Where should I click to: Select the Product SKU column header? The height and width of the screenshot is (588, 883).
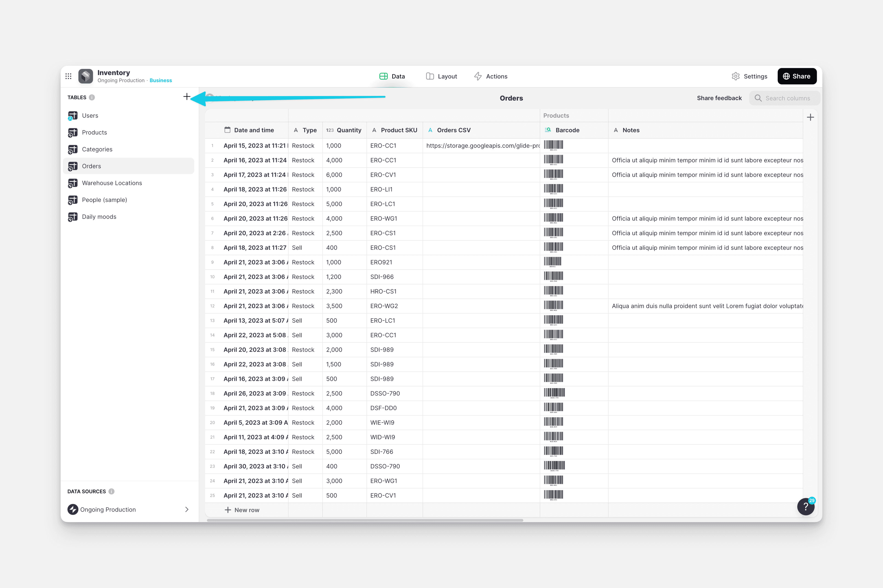point(395,130)
